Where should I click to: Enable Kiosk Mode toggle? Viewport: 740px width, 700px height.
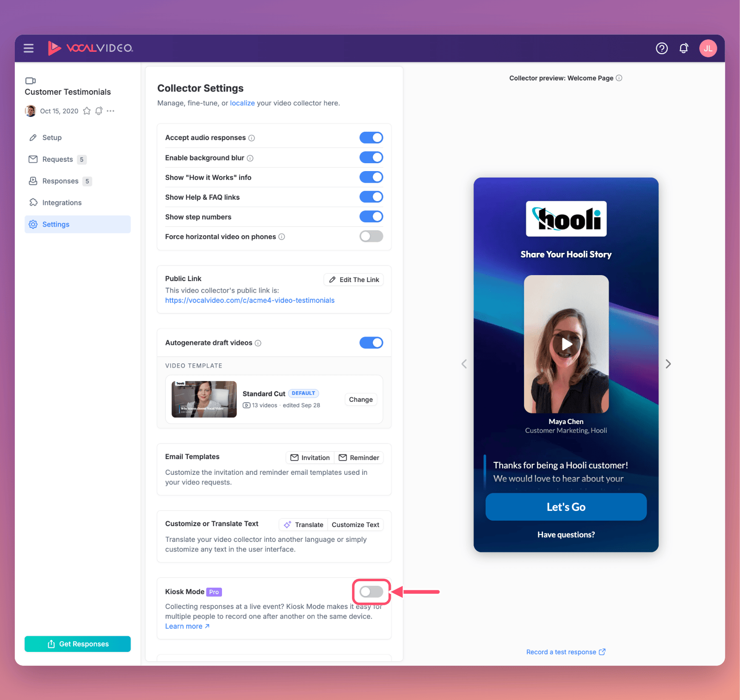tap(371, 592)
